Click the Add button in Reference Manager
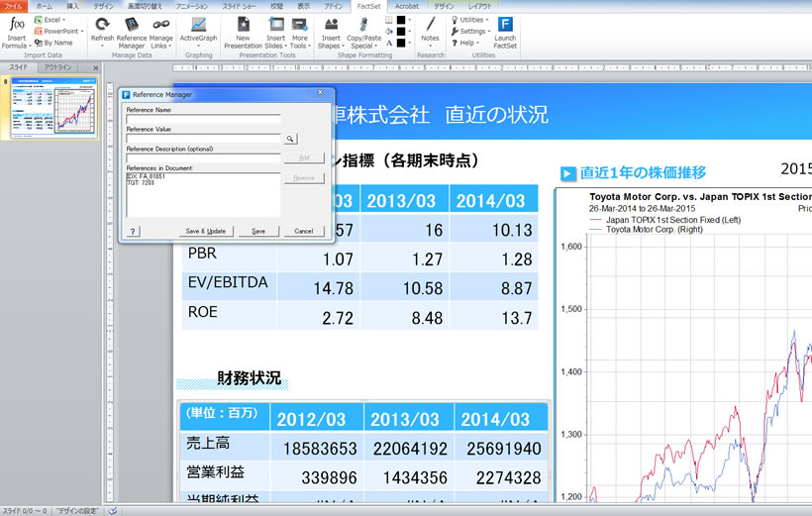 [304, 157]
